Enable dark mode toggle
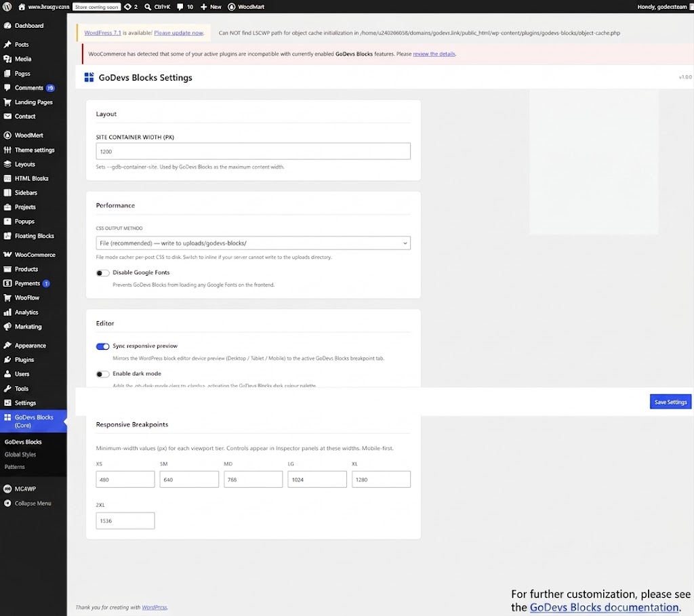Image resolution: width=694 pixels, height=616 pixels. click(102, 374)
